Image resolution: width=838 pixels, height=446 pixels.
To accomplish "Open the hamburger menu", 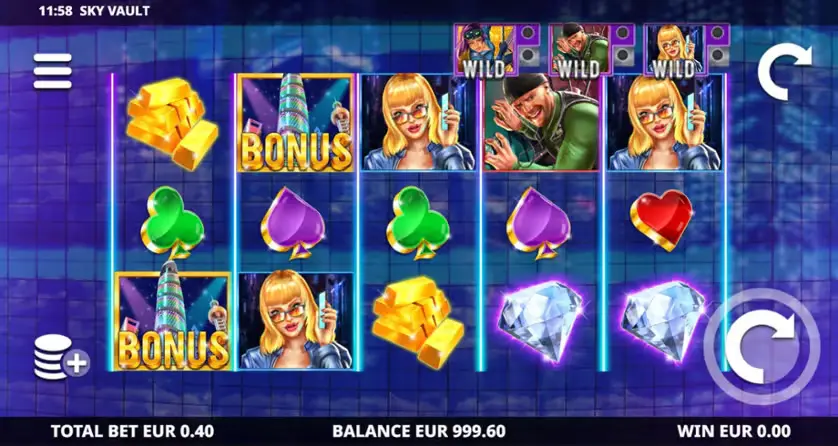I will [x=52, y=71].
